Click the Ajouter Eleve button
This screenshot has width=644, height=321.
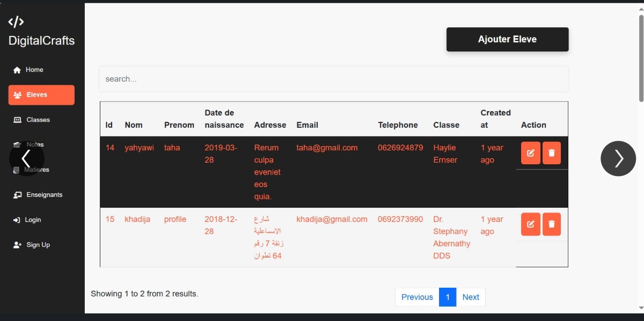click(507, 39)
